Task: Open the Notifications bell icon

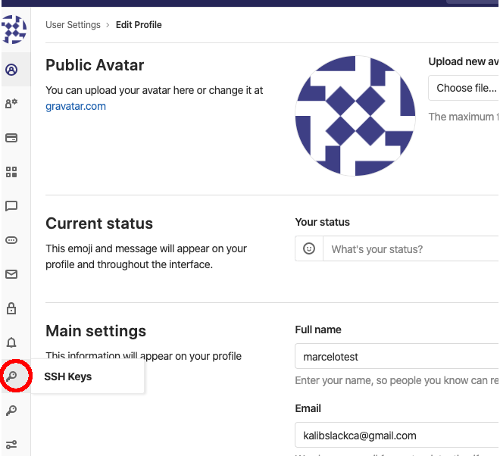Action: tap(11, 342)
